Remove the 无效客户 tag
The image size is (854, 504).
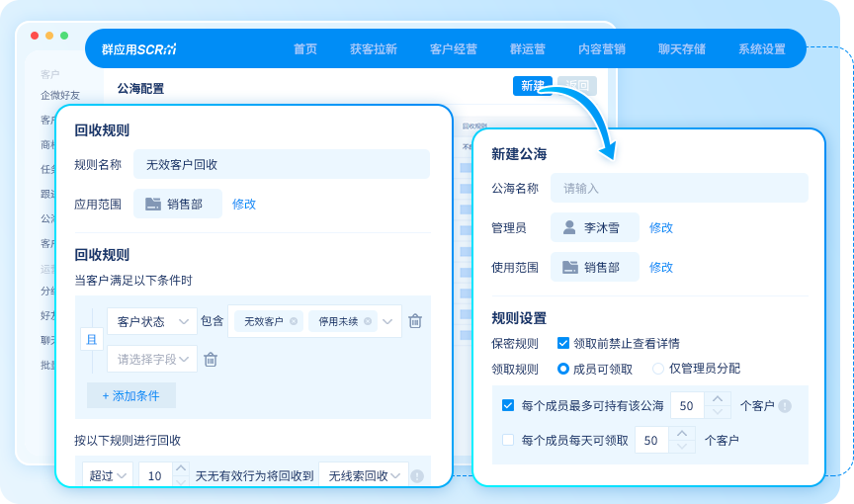click(294, 321)
